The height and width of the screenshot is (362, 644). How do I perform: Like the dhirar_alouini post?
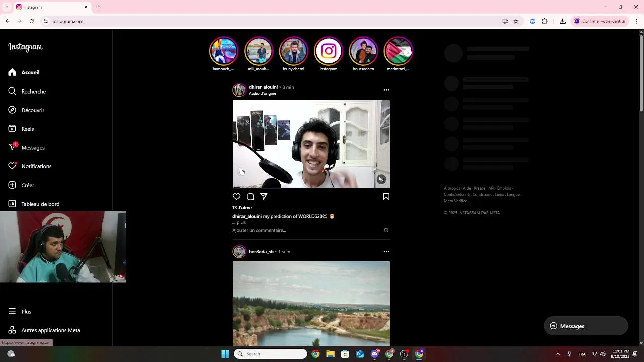click(x=236, y=197)
